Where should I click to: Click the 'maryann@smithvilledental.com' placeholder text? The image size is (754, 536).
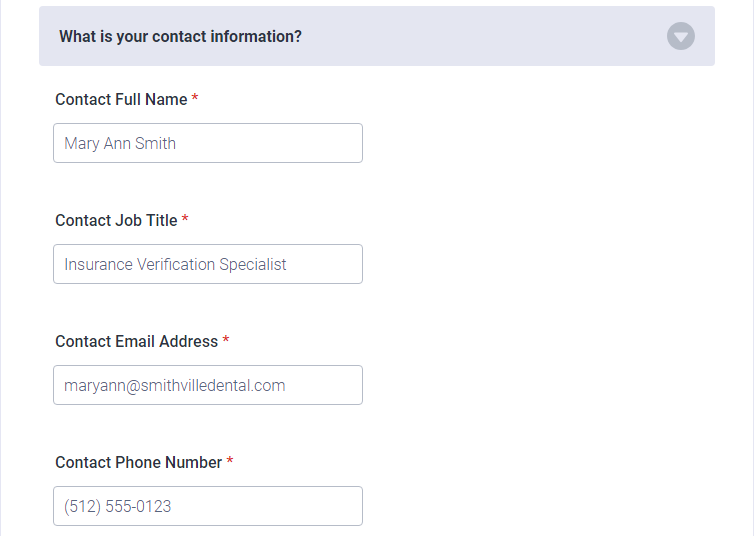tap(175, 386)
